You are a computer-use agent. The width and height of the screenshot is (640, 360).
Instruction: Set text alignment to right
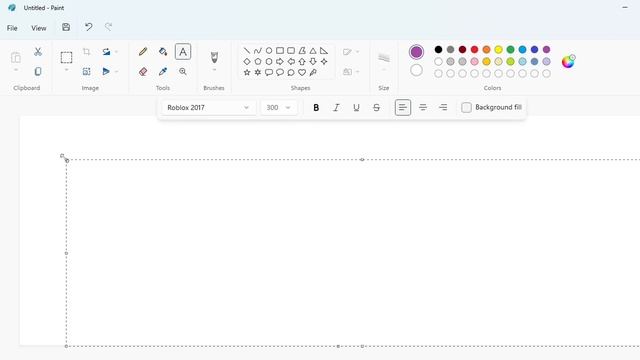point(443,107)
